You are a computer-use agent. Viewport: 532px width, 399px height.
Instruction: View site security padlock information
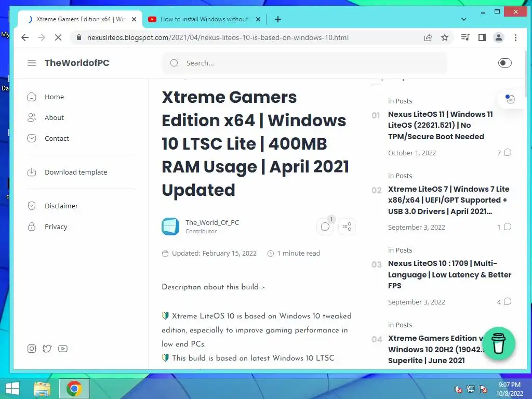coord(79,37)
